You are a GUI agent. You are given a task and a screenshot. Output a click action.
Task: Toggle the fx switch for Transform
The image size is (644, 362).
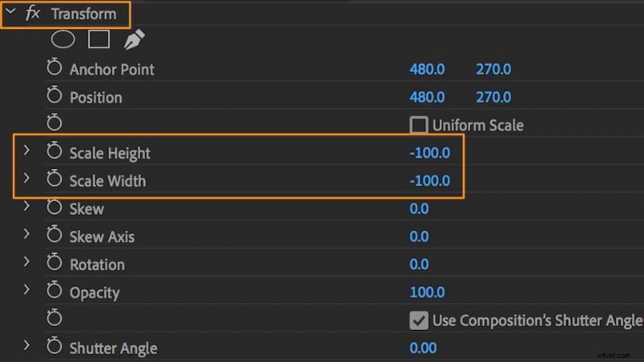coord(32,13)
